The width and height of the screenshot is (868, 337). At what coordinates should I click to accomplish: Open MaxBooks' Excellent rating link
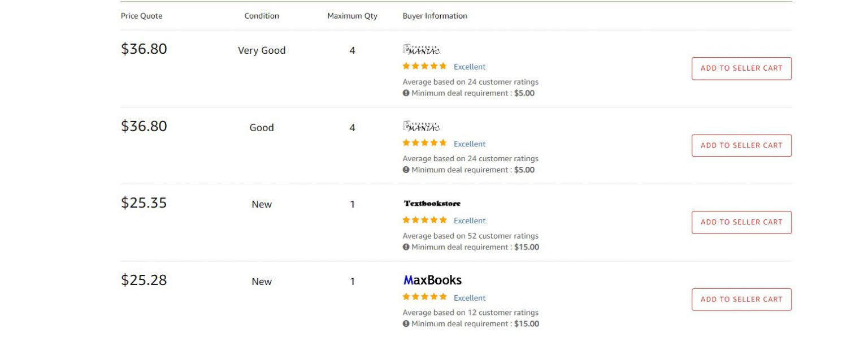point(470,297)
